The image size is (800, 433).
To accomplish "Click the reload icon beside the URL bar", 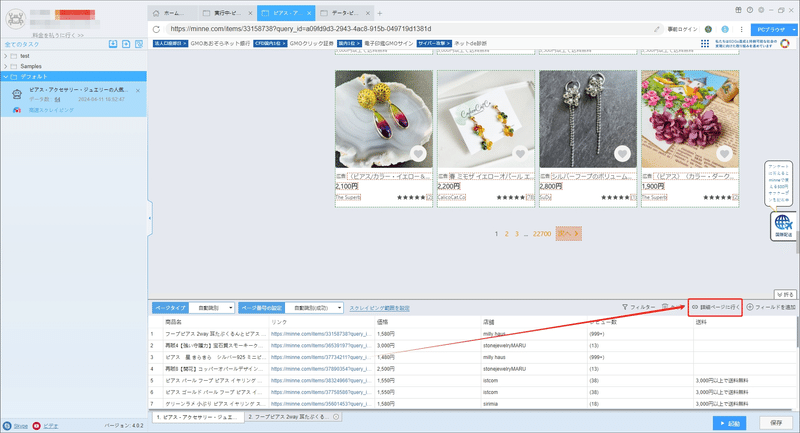I will (x=156, y=29).
